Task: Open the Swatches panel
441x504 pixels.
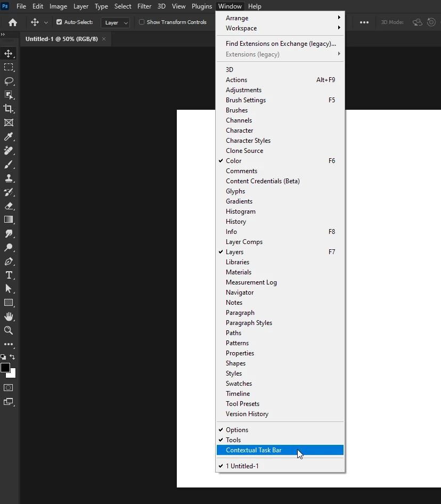Action: click(x=280, y=384)
